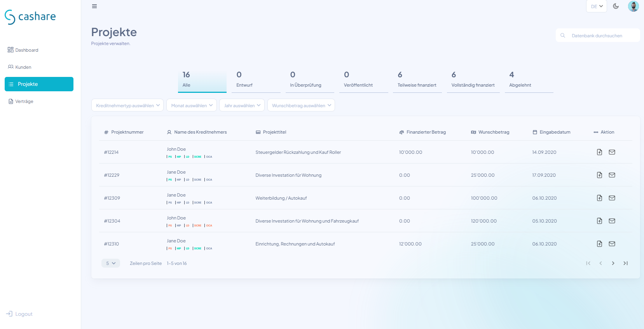
Task: Focus the Datenbank durchsuchen search field
Action: pos(598,35)
